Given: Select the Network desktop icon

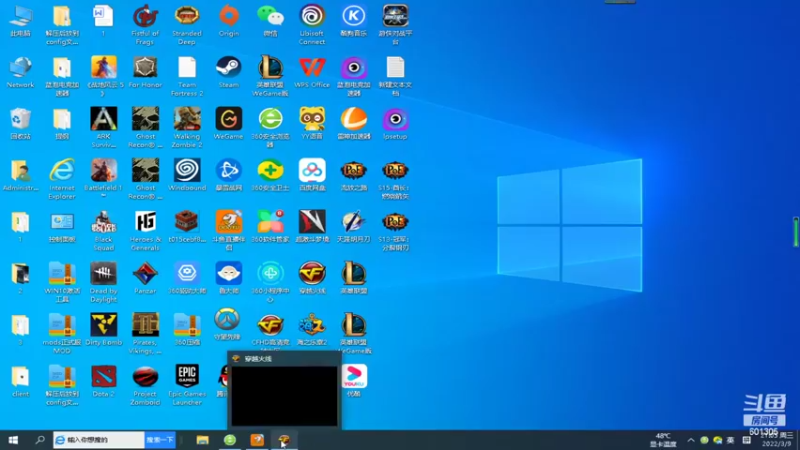Looking at the screenshot, I should 20,72.
